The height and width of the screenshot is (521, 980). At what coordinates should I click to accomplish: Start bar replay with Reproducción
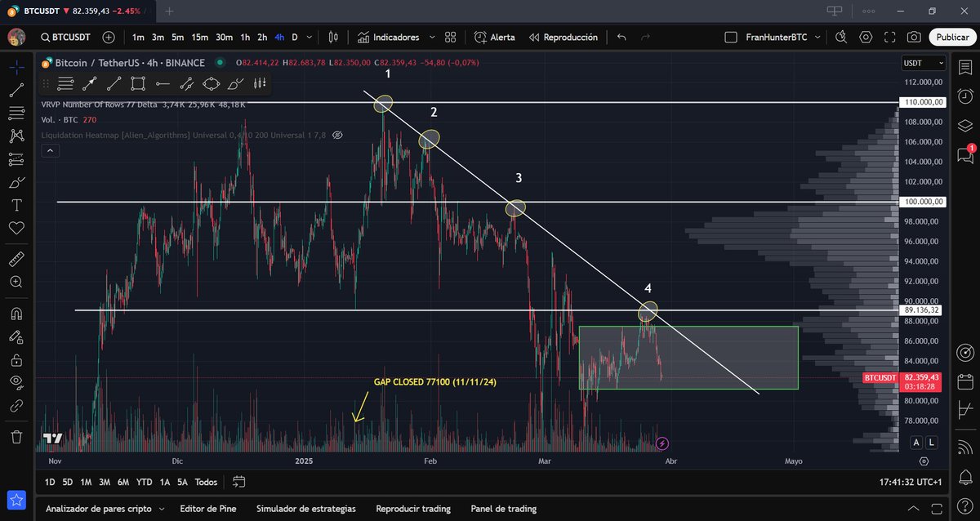click(563, 37)
